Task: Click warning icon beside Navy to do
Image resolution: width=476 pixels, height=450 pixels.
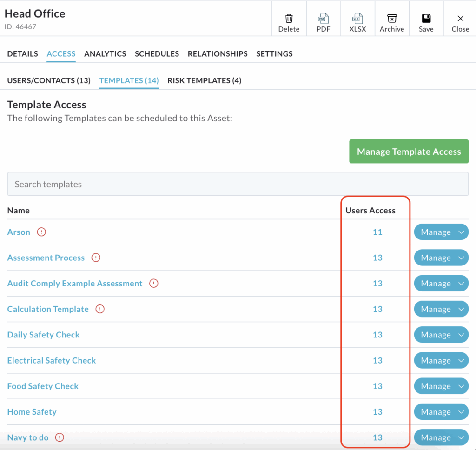Action: click(59, 437)
